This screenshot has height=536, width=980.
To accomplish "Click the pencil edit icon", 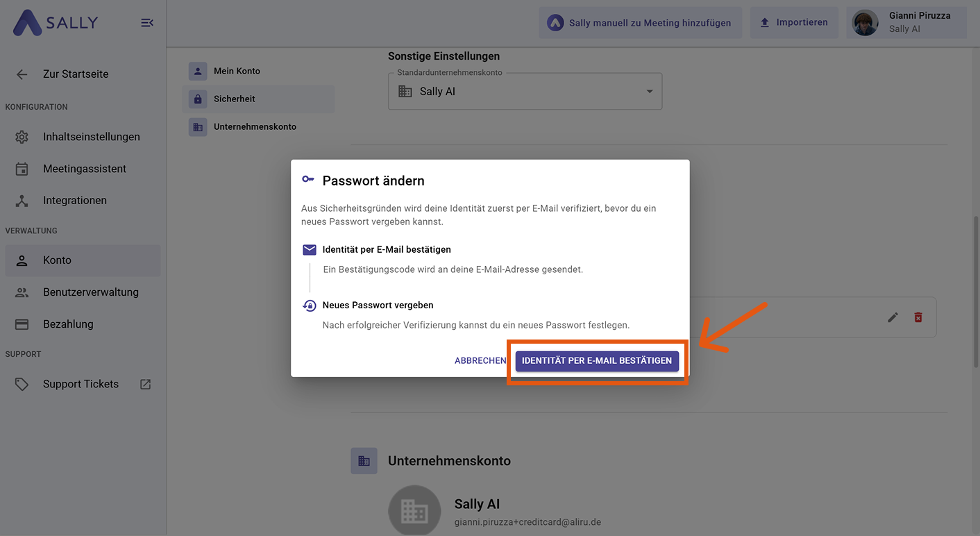I will tap(893, 317).
